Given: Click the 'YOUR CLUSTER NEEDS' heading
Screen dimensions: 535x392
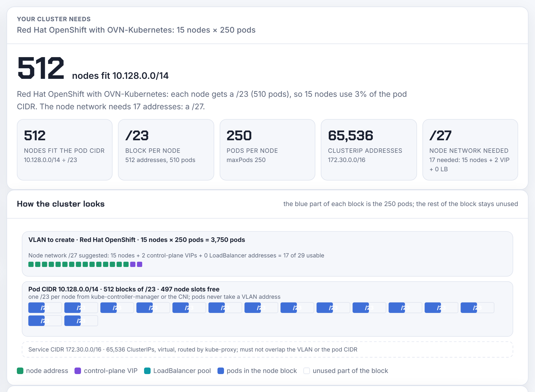Looking at the screenshot, I should pos(54,19).
